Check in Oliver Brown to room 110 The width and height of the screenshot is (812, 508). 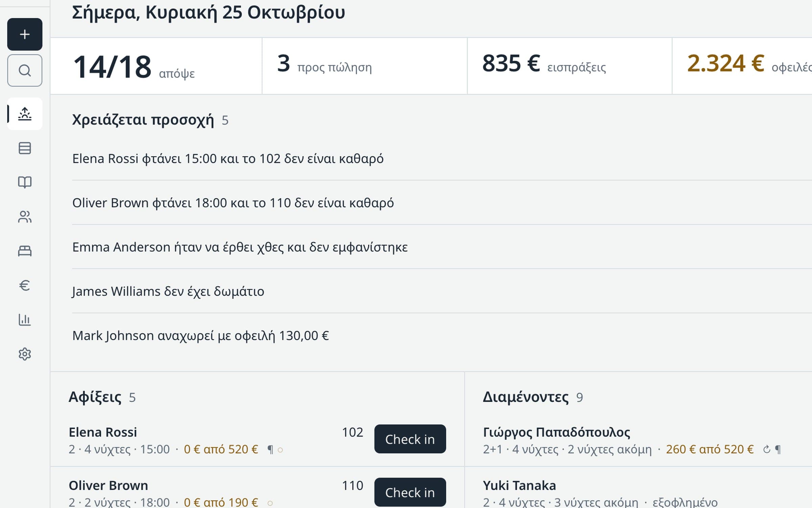coord(410,492)
